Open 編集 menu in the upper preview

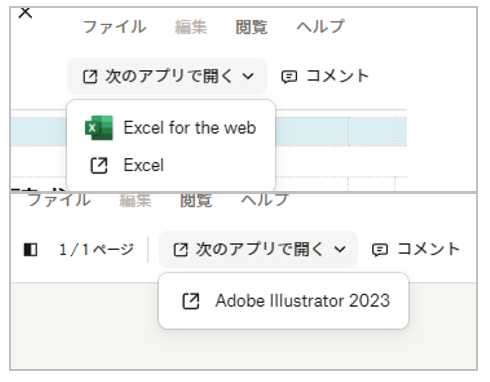pos(191,27)
